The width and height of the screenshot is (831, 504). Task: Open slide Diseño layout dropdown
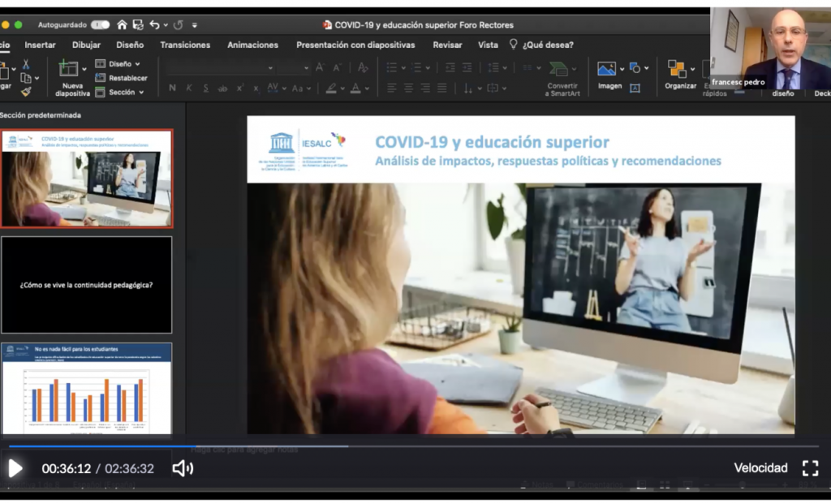[x=118, y=64]
